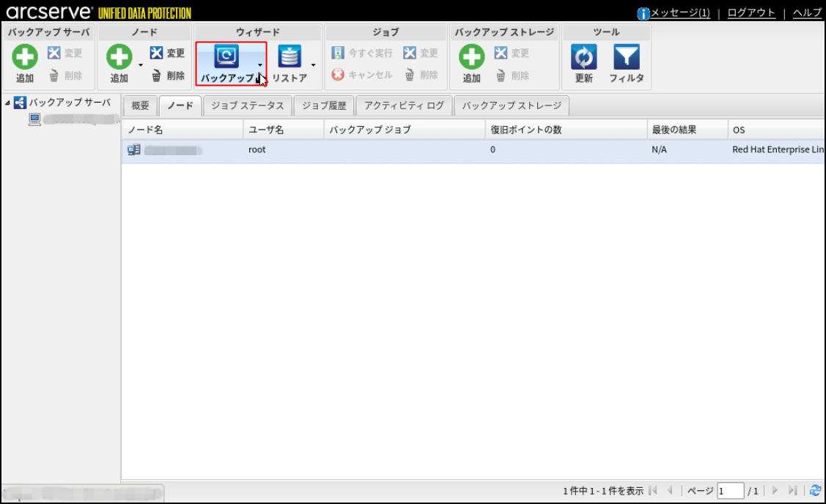Modify backup storage (変更)
The height and width of the screenshot is (504, 826).
(512, 53)
